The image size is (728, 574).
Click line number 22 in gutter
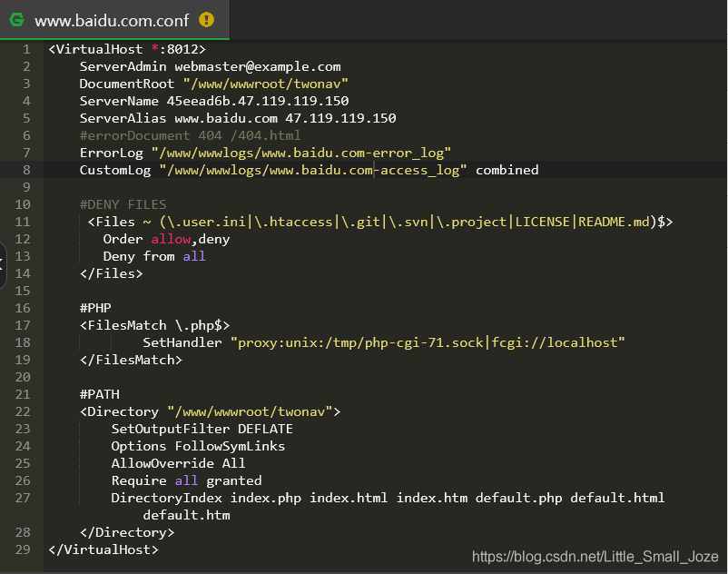click(23, 411)
